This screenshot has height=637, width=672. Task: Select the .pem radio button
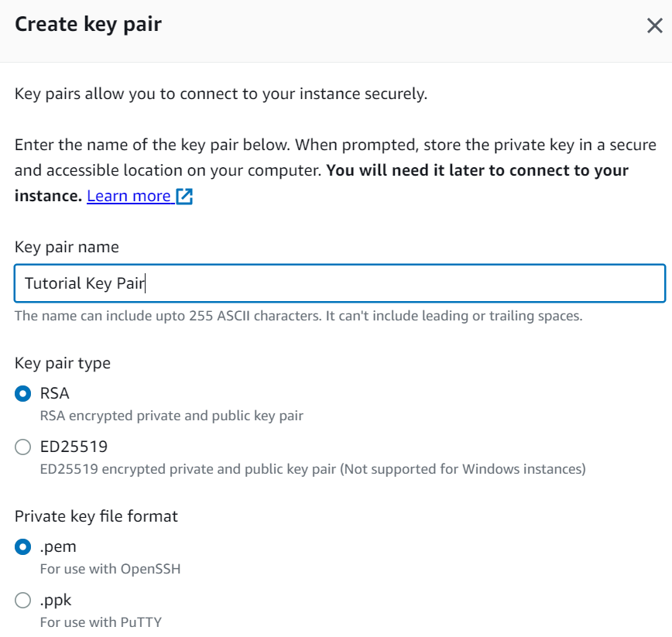[23, 546]
